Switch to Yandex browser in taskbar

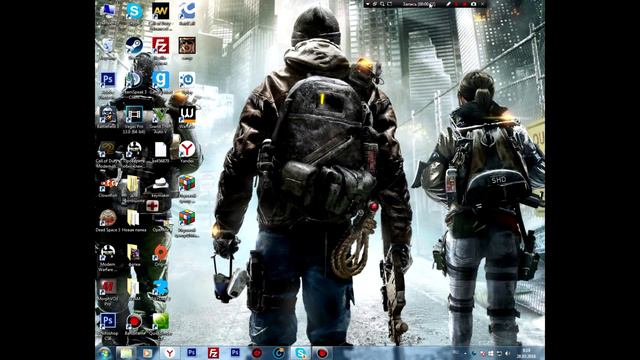[x=169, y=353]
